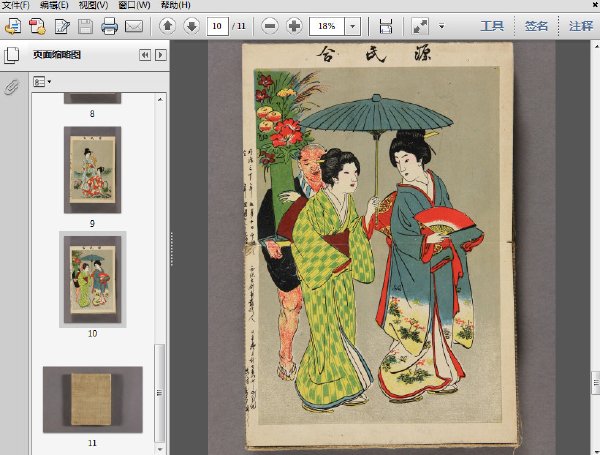
Task: Click the thumbnail panel scroll-down arrow
Action: [x=160, y=449]
